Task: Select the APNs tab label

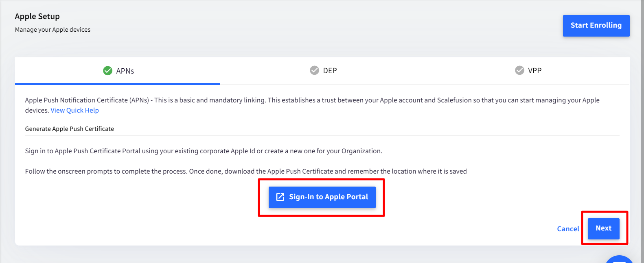Action: [x=125, y=71]
